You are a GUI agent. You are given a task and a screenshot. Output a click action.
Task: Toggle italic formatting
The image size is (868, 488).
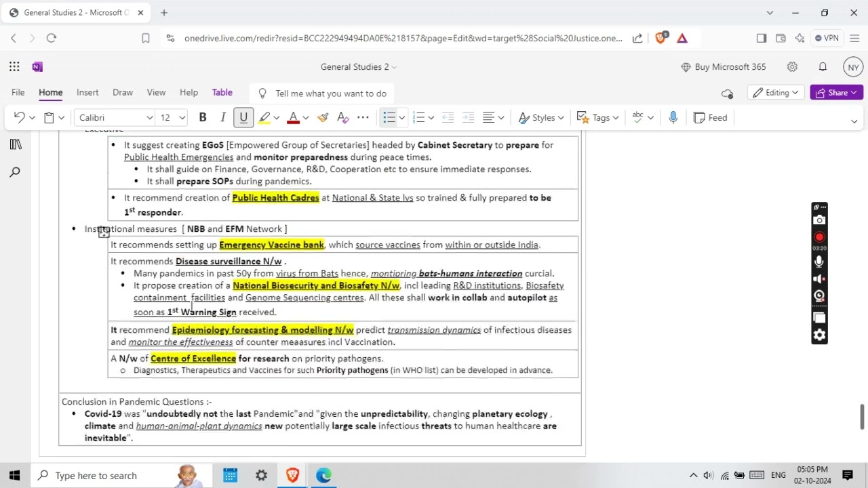[222, 117]
